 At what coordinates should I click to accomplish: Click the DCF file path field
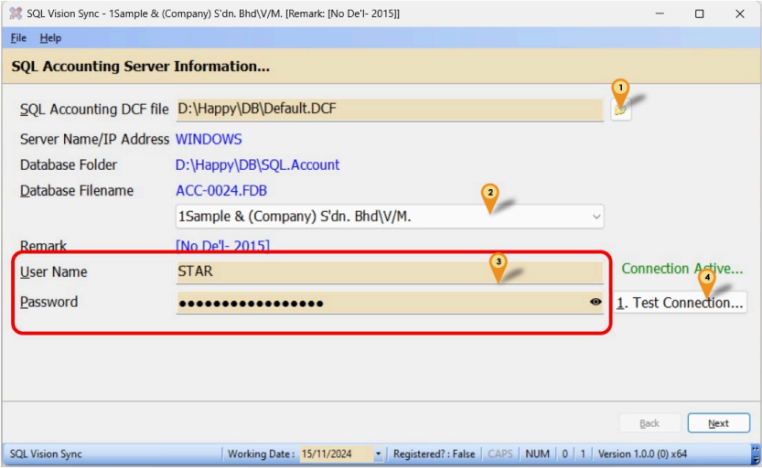389,109
